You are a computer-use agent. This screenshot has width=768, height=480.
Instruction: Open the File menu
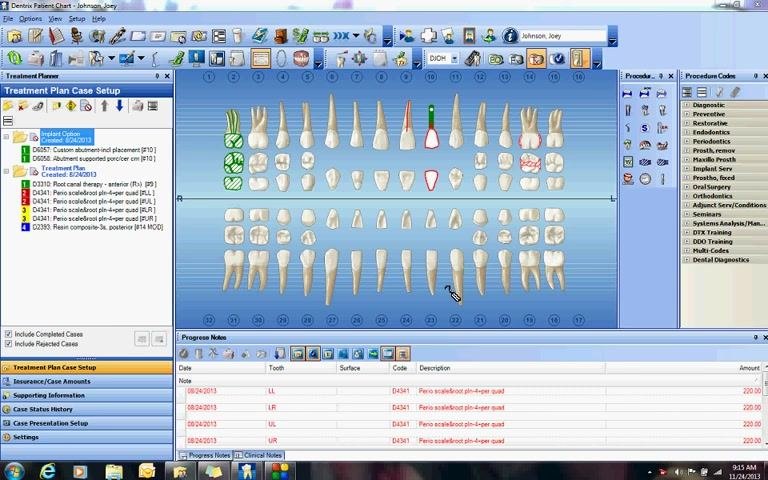[x=7, y=19]
